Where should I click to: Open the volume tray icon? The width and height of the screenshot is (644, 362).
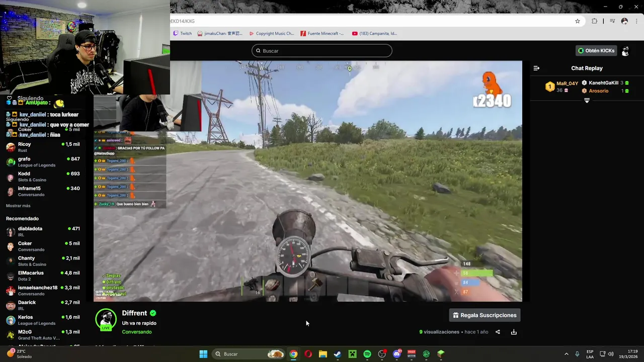(x=611, y=354)
